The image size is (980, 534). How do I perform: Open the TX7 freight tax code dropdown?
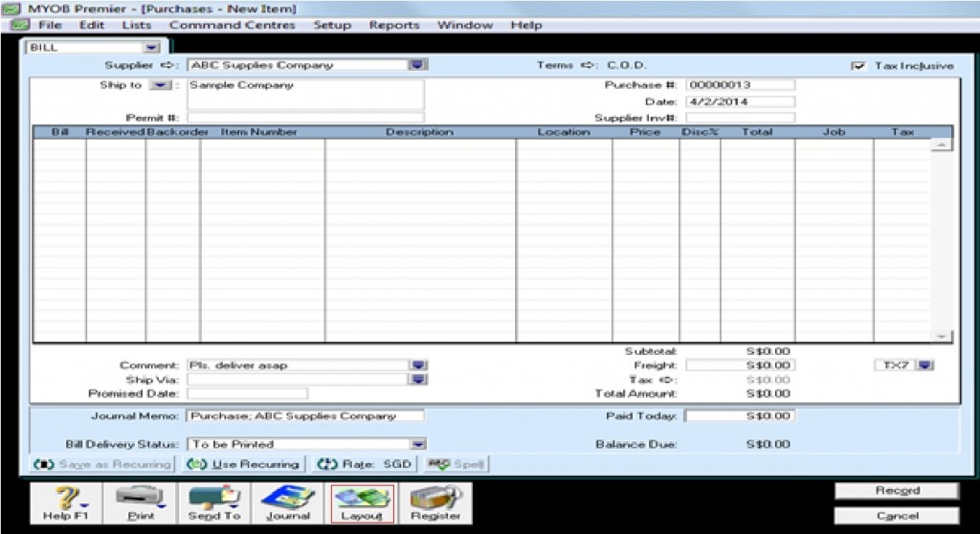(x=925, y=366)
